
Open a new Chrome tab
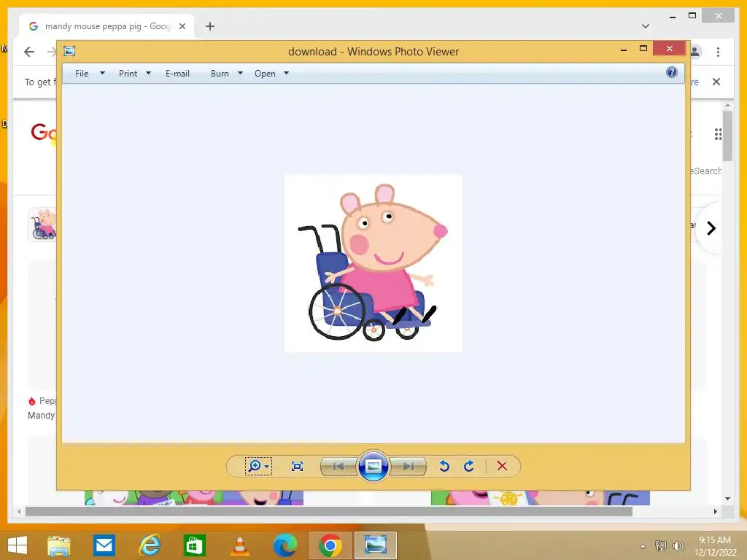click(210, 26)
